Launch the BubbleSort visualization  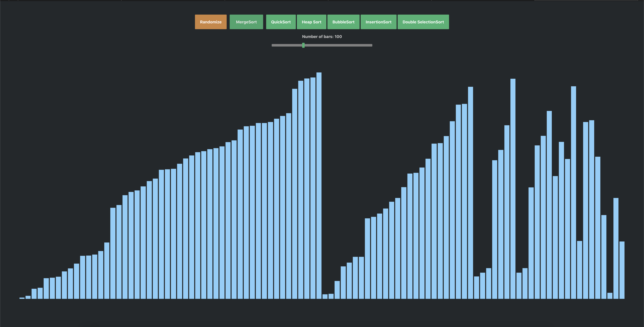pyautogui.click(x=343, y=22)
